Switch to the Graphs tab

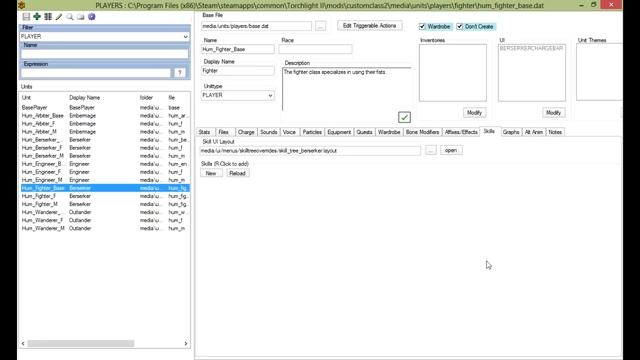pyautogui.click(x=511, y=132)
